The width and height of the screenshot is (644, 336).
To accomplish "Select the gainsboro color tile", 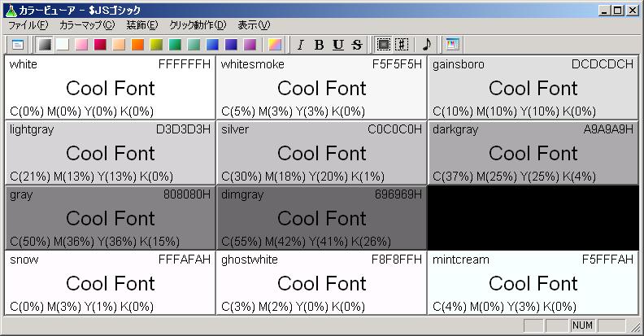I will click(533, 88).
